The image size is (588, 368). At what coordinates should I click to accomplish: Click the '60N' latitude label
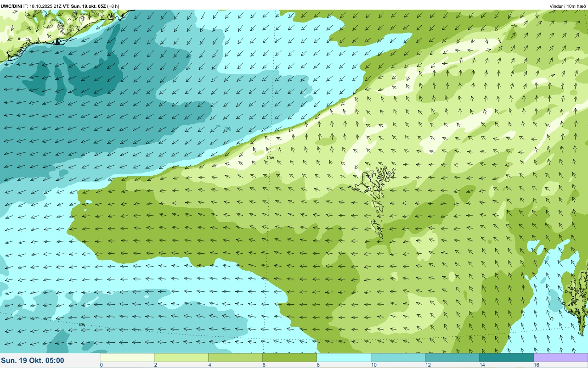click(x=82, y=325)
